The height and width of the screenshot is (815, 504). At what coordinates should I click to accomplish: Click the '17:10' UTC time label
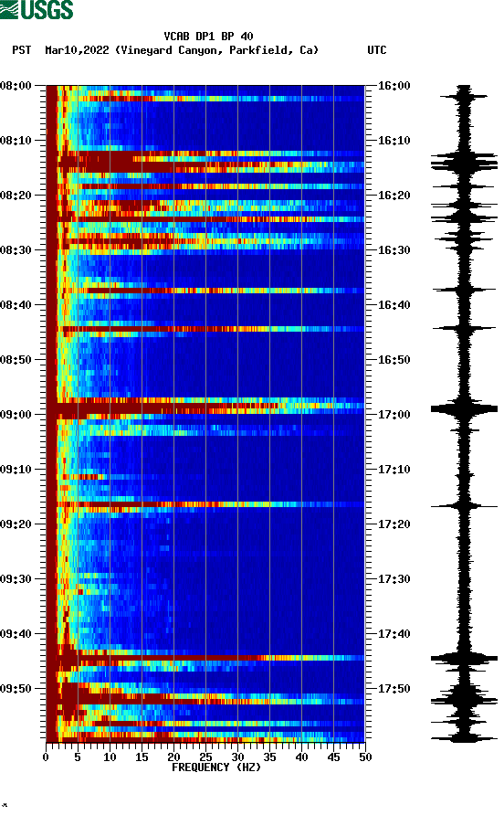(x=394, y=470)
